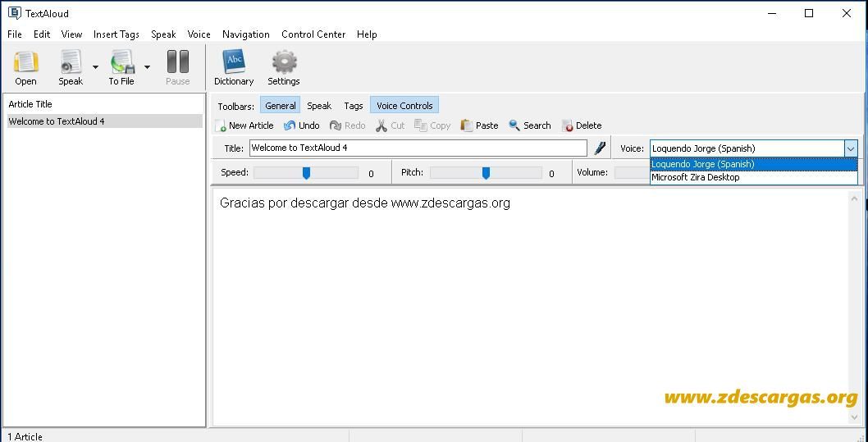868x442 pixels.
Task: Close the TextAloud window
Action: tap(847, 13)
